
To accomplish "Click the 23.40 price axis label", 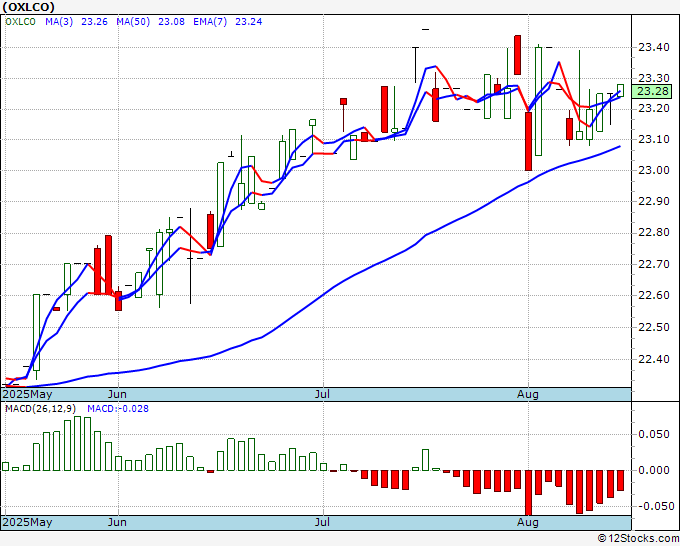I will 654,47.
